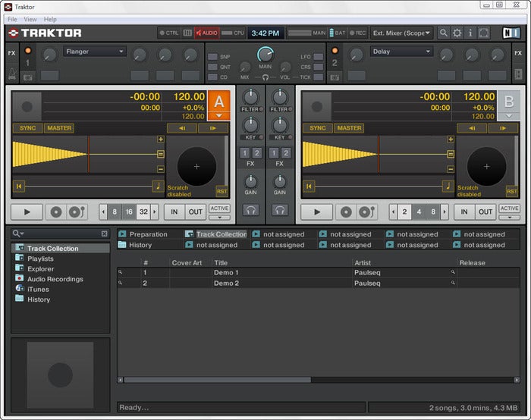Open the Preparation favorite

[x=149, y=234]
